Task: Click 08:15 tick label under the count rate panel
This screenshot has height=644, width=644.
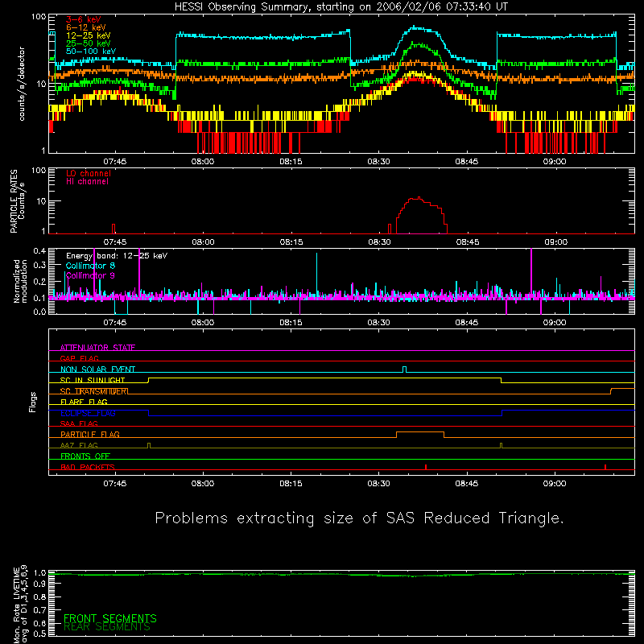Action: click(291, 162)
